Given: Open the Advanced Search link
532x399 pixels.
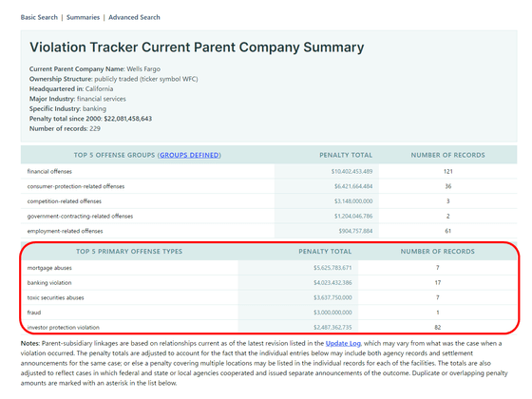Looking at the screenshot, I should pyautogui.click(x=134, y=17).
